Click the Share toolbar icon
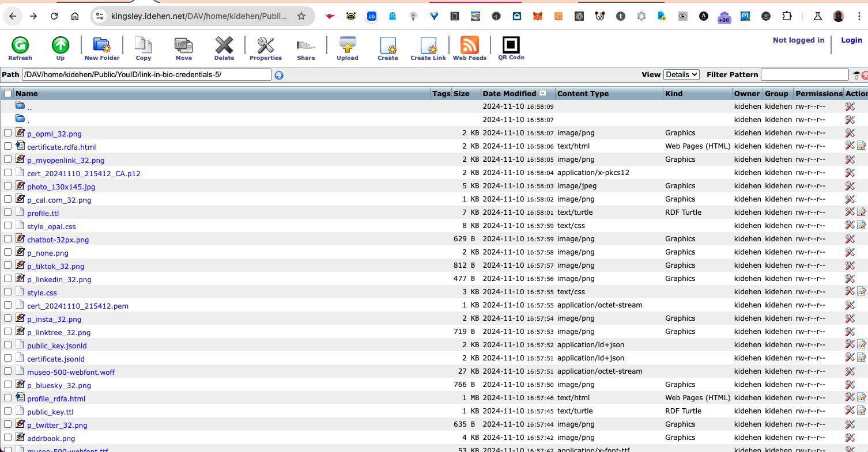 tap(306, 48)
